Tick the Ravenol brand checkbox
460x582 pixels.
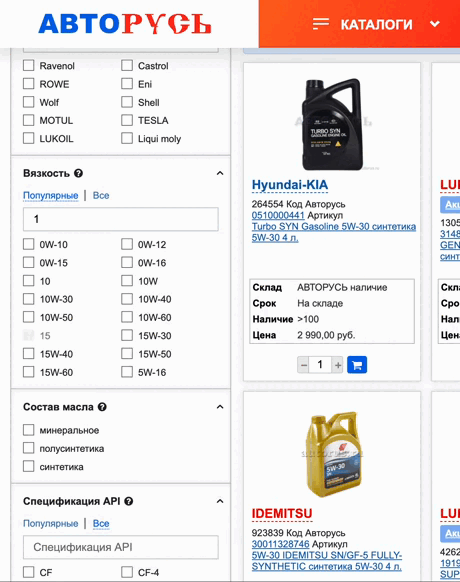click(29, 65)
